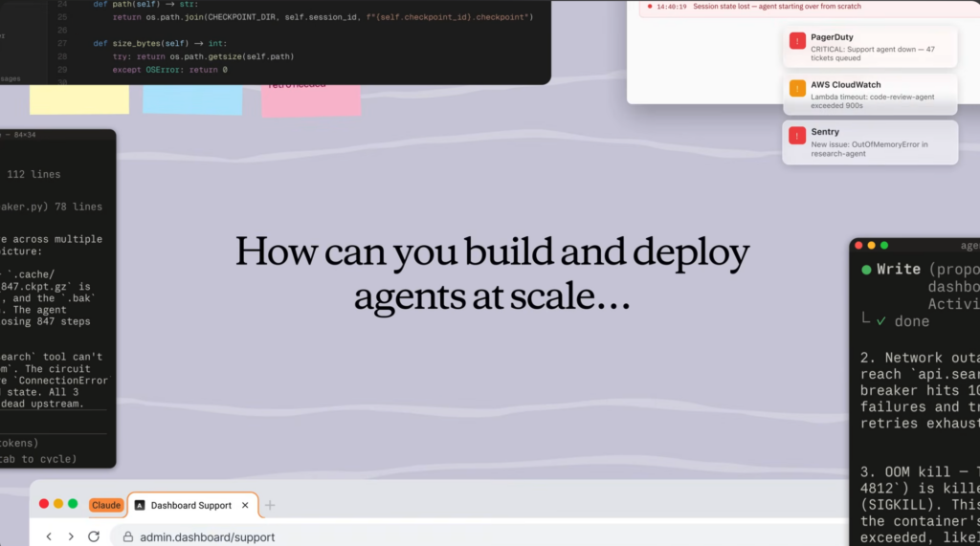Click the red PagerDuty alert icon
This screenshot has width=980, height=546.
click(x=796, y=41)
